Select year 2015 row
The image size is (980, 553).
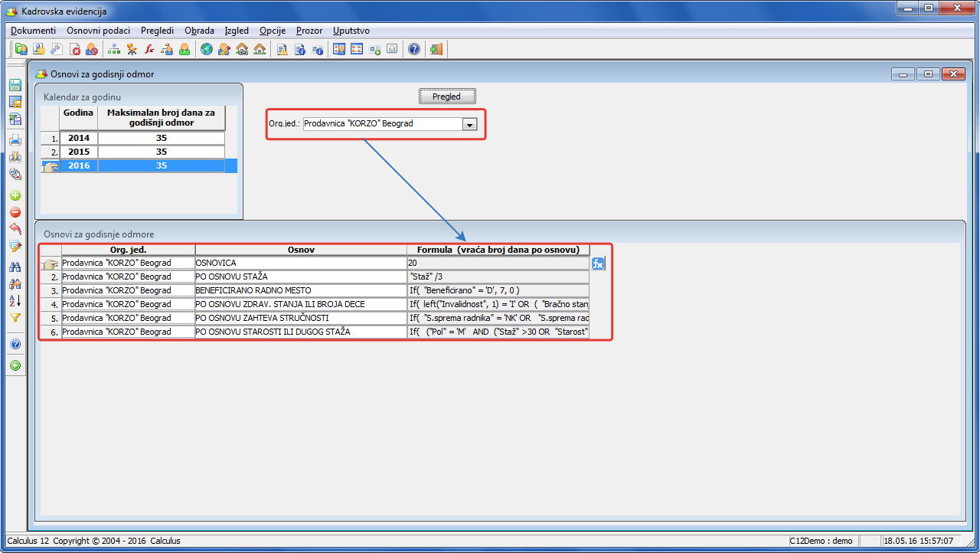coord(142,152)
